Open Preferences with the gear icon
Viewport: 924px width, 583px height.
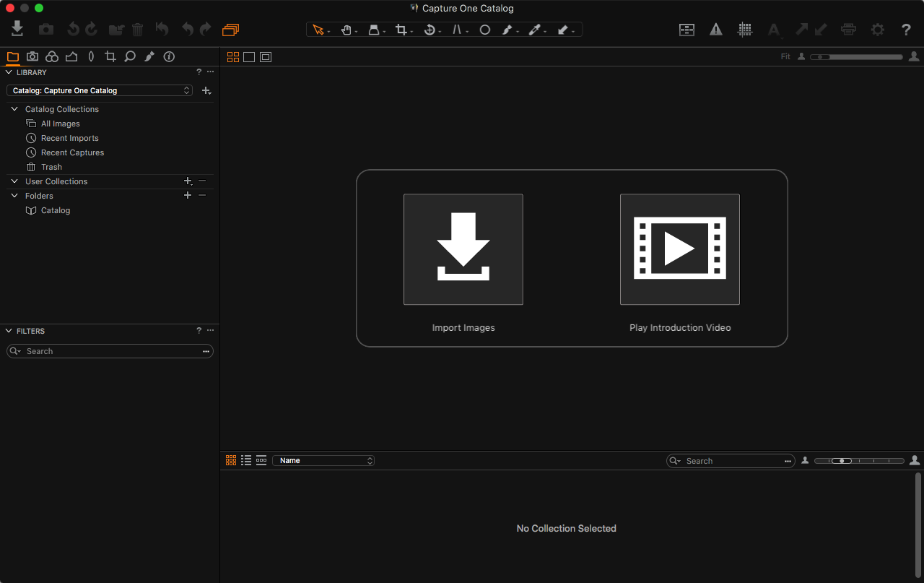[x=878, y=30]
